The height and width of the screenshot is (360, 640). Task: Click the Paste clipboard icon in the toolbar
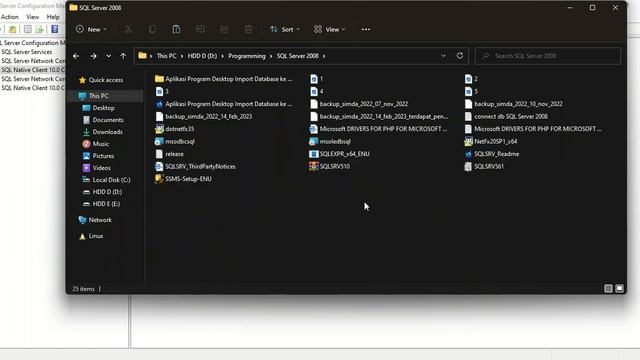176,29
